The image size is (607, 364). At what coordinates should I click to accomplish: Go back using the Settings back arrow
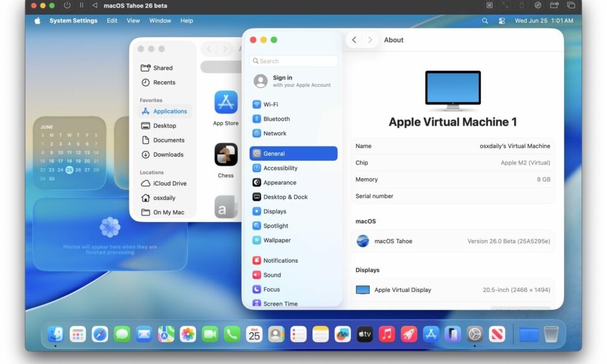click(354, 40)
